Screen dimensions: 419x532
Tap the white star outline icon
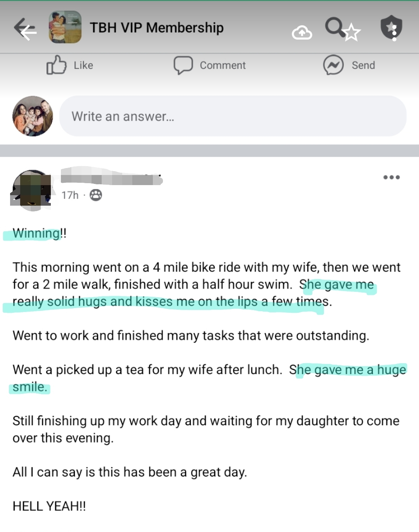tap(351, 32)
